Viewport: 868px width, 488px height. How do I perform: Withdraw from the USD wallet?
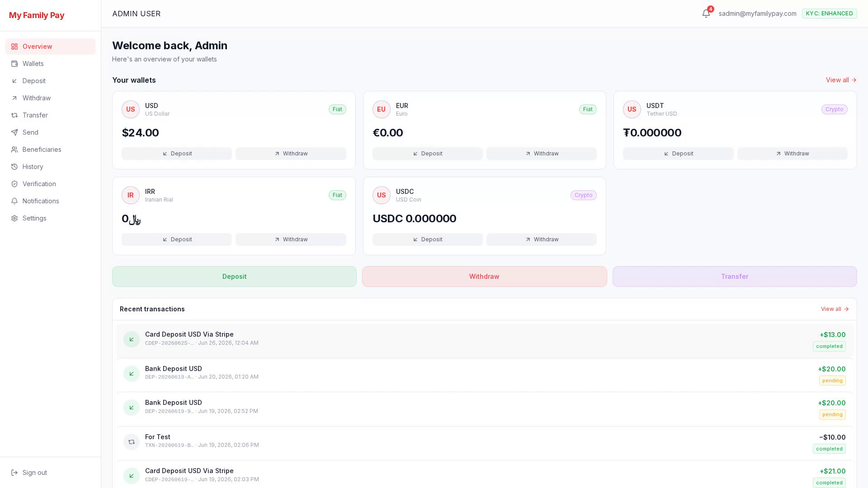[x=291, y=154]
